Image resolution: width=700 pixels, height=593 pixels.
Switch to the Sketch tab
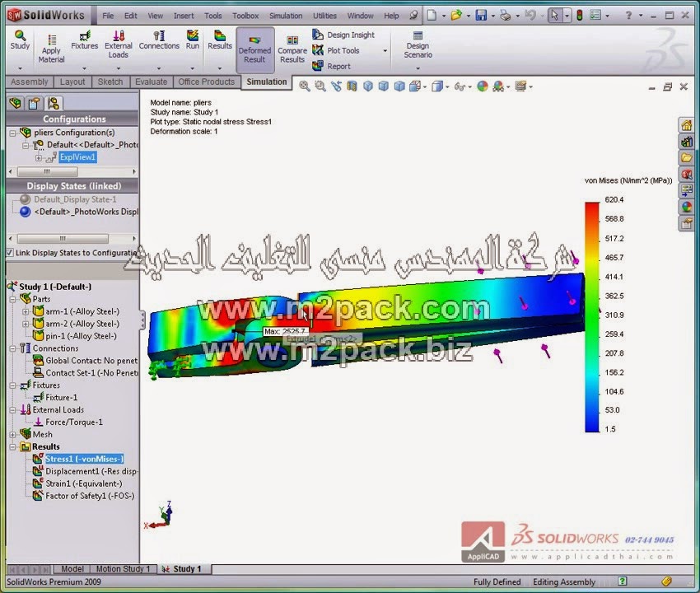(110, 82)
